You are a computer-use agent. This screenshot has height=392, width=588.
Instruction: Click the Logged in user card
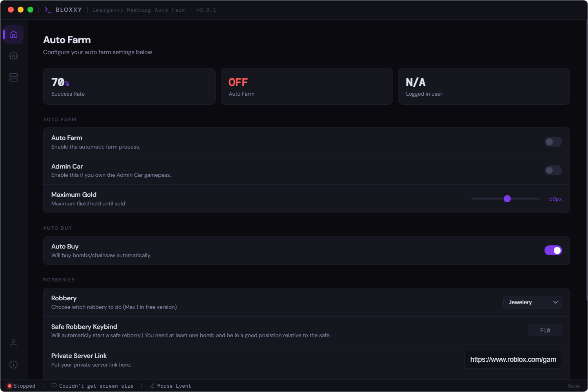[x=484, y=86]
